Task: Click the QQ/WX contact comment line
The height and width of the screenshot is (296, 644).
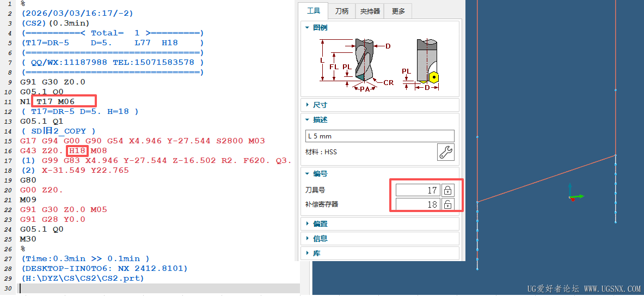Action: tap(112, 62)
